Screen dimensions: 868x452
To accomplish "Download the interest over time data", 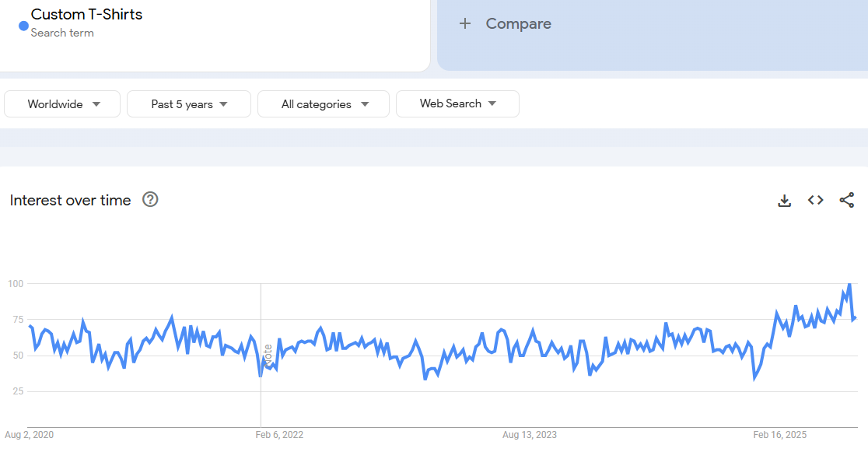I will [784, 201].
